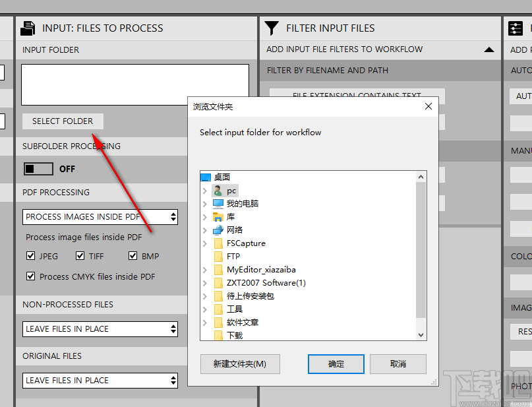
Task: Expand the 待上传安装包 folder node
Action: 204,296
